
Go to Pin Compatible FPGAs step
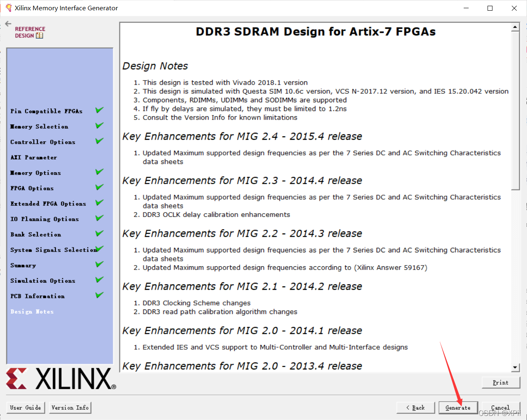[46, 111]
